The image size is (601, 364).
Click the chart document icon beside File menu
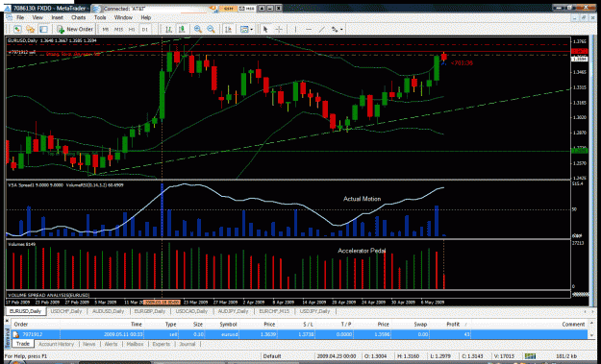[9, 17]
